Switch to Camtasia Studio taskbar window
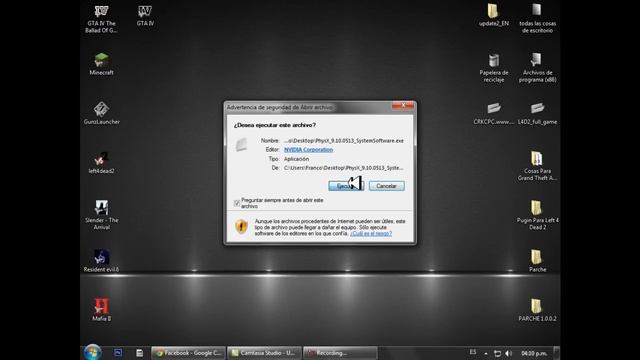 [264, 353]
